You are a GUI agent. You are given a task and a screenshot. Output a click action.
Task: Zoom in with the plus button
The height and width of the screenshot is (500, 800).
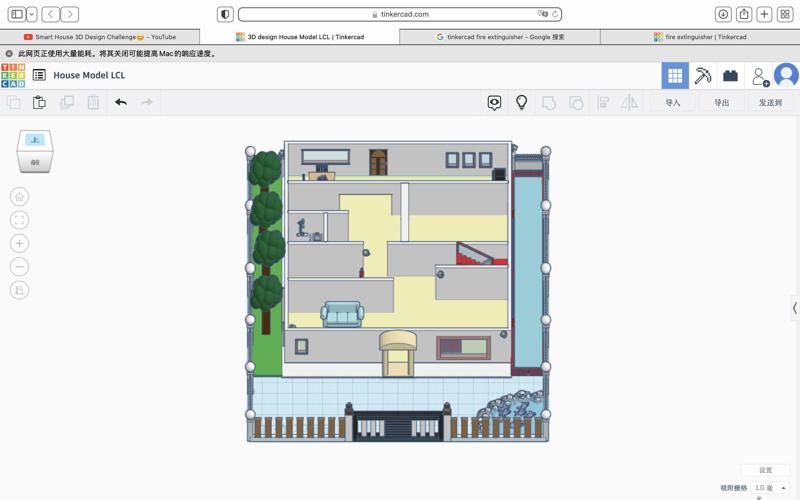(19, 243)
